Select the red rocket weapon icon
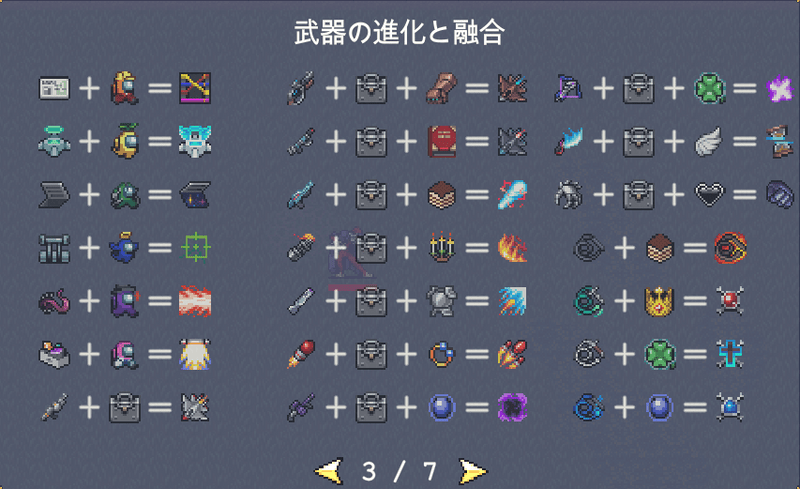 [302, 354]
